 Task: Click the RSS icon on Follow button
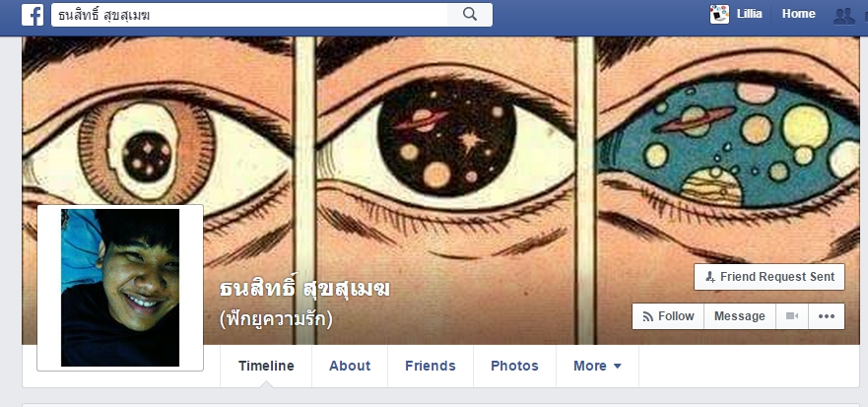tap(647, 316)
